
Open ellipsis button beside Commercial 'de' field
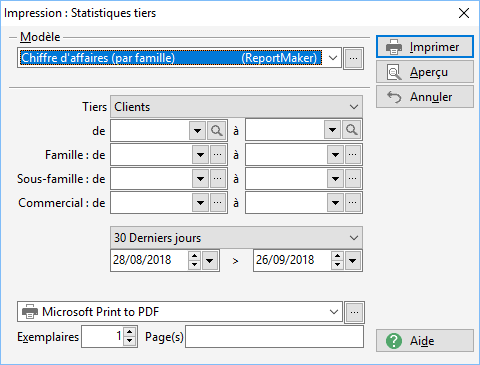pos(218,203)
